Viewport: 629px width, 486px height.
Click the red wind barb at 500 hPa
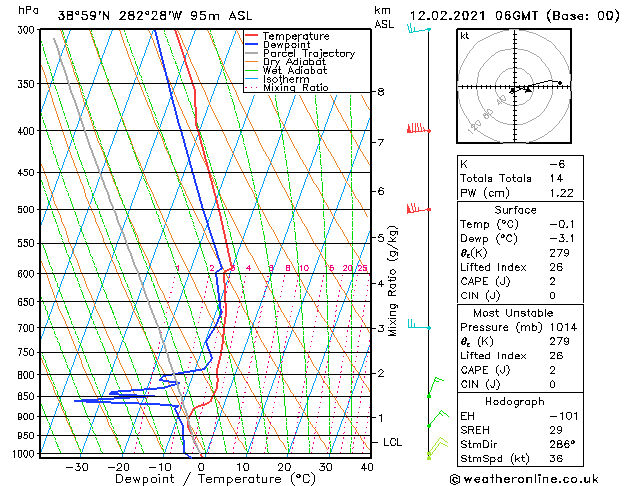(418, 209)
